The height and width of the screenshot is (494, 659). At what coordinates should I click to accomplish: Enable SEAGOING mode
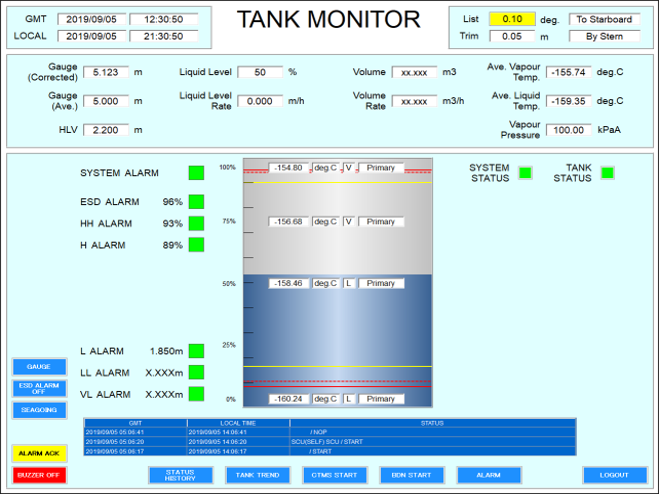(39, 410)
